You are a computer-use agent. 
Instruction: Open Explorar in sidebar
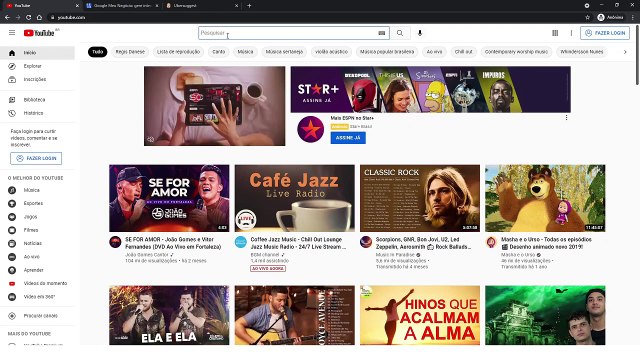click(37, 66)
